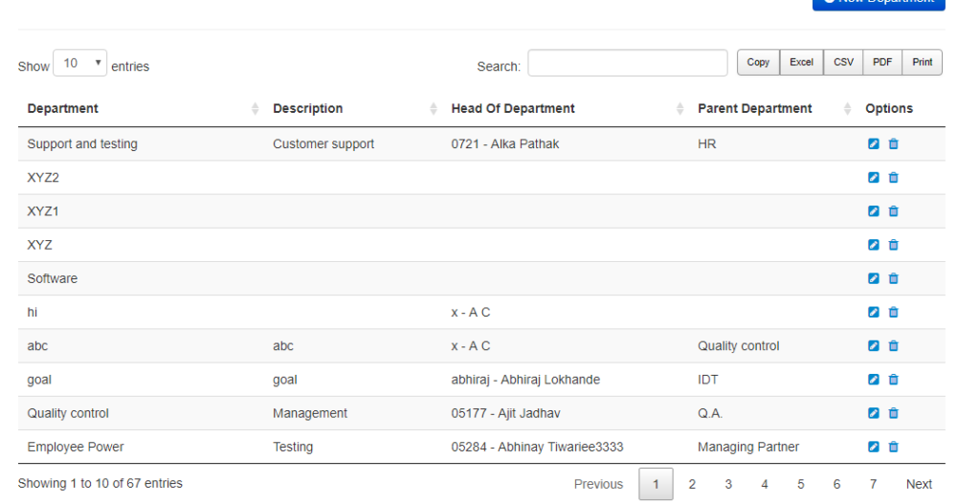This screenshot has height=504, width=980.
Task: Click the Software department name
Action: 53,278
